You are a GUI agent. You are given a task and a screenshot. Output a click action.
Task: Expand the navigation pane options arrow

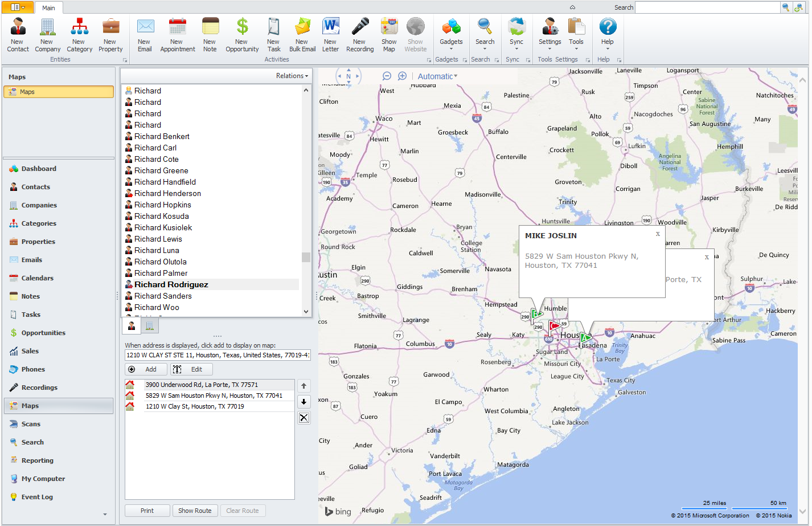[105, 515]
